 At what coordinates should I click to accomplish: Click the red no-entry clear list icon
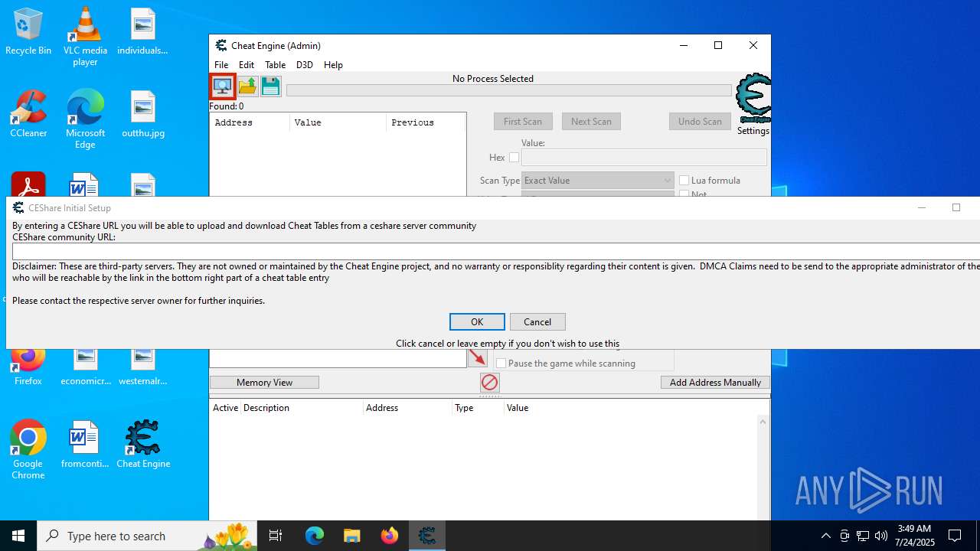point(490,383)
